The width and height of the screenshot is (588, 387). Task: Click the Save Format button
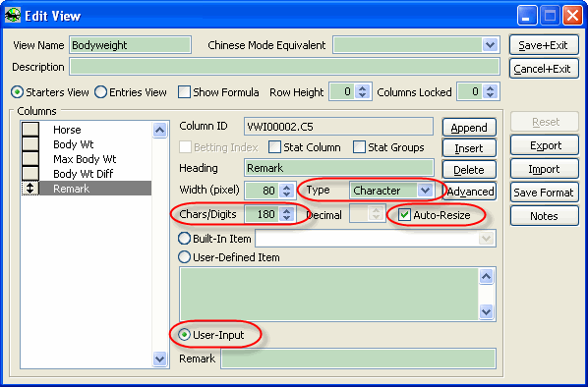[x=545, y=193]
